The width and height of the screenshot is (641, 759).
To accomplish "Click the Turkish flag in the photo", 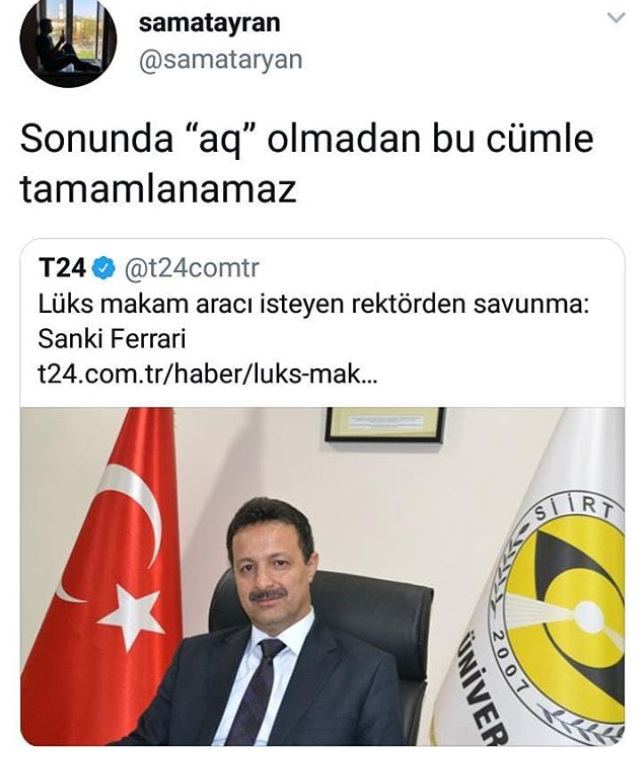I will click(104, 576).
